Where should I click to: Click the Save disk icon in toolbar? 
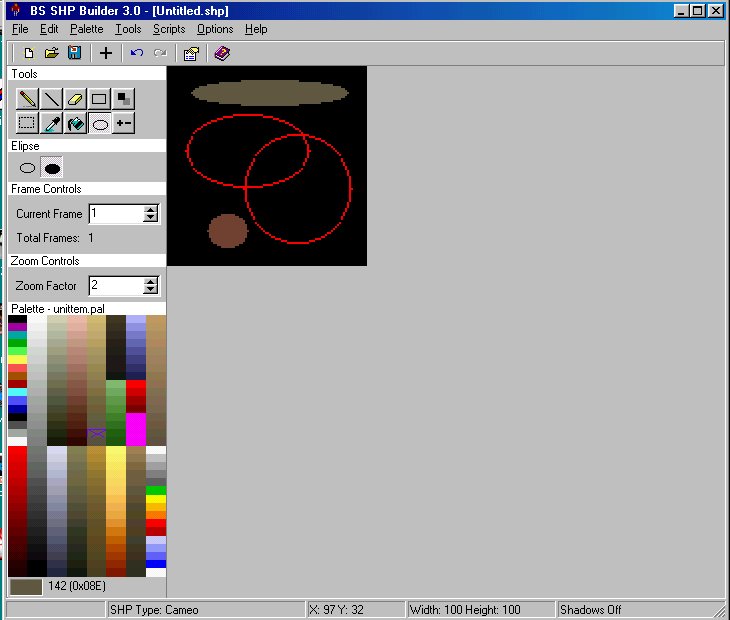74,53
